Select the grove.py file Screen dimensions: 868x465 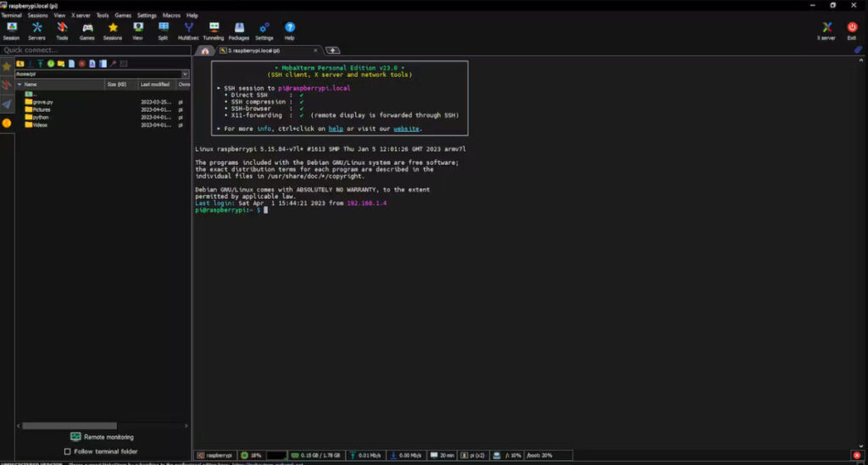[x=42, y=102]
